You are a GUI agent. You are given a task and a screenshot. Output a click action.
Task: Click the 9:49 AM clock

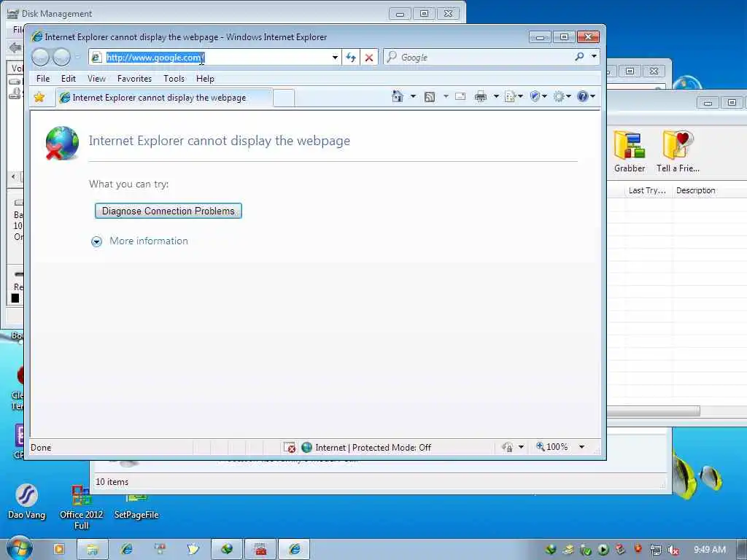tap(709, 550)
